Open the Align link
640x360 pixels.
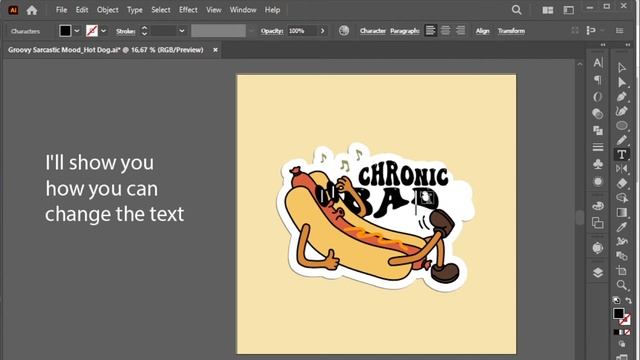[x=482, y=31]
